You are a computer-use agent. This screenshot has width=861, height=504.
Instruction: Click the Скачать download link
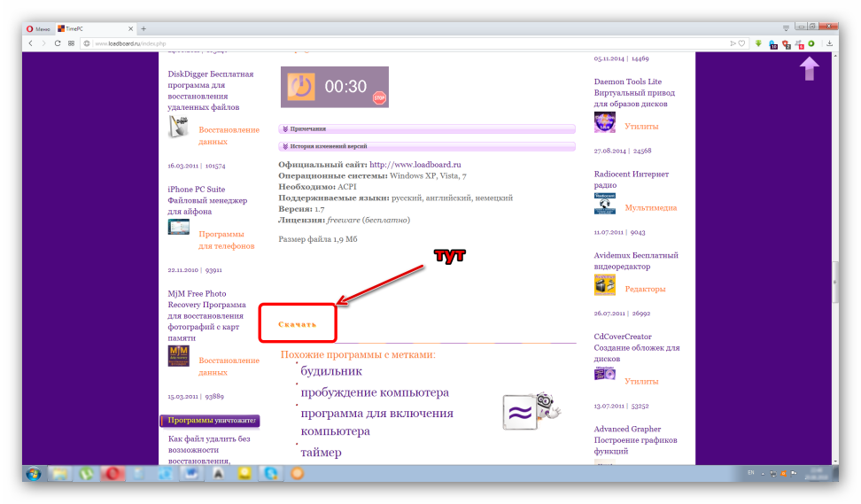(x=297, y=324)
